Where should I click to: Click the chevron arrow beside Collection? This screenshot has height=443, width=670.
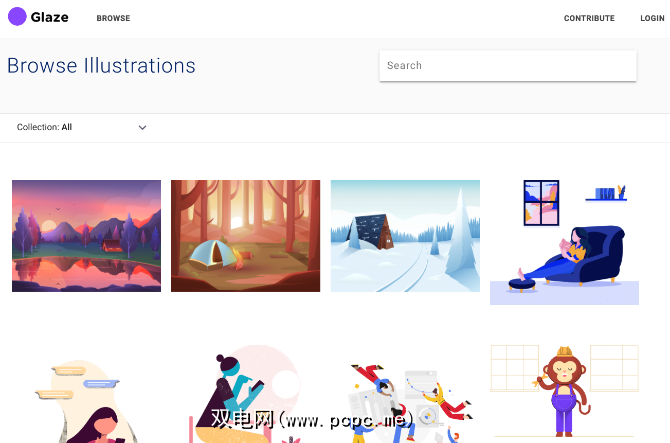coord(142,127)
